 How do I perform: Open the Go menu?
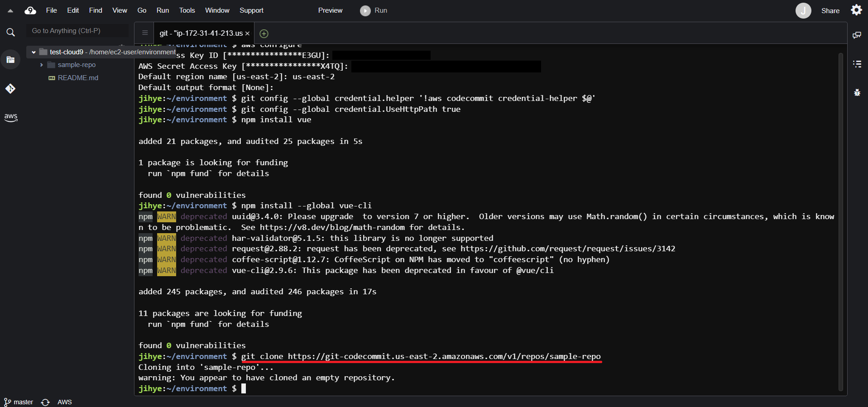[x=142, y=10]
